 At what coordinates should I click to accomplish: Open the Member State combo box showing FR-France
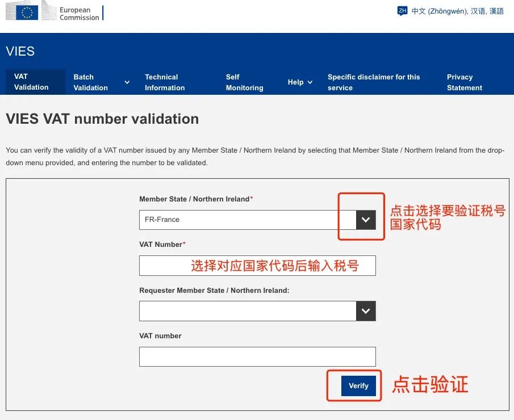(x=244, y=220)
